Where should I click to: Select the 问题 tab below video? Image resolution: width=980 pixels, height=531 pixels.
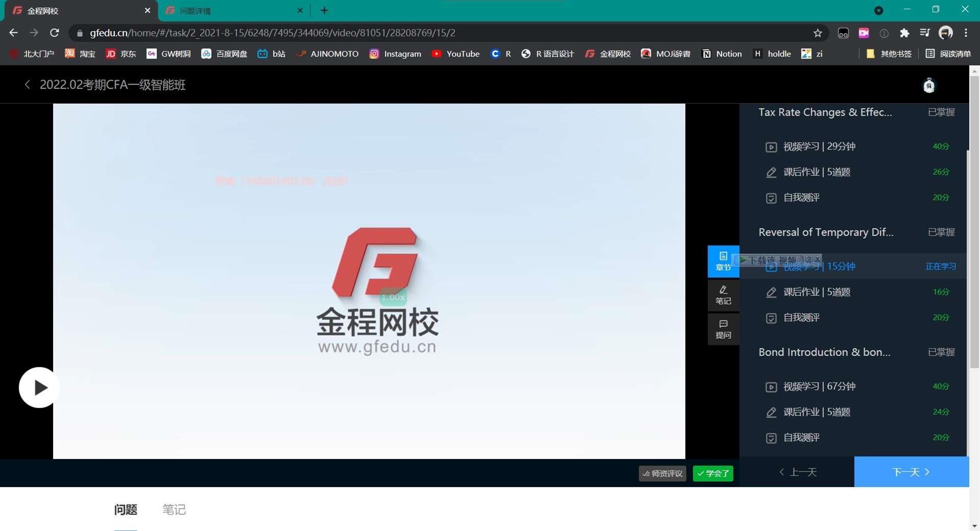point(126,510)
